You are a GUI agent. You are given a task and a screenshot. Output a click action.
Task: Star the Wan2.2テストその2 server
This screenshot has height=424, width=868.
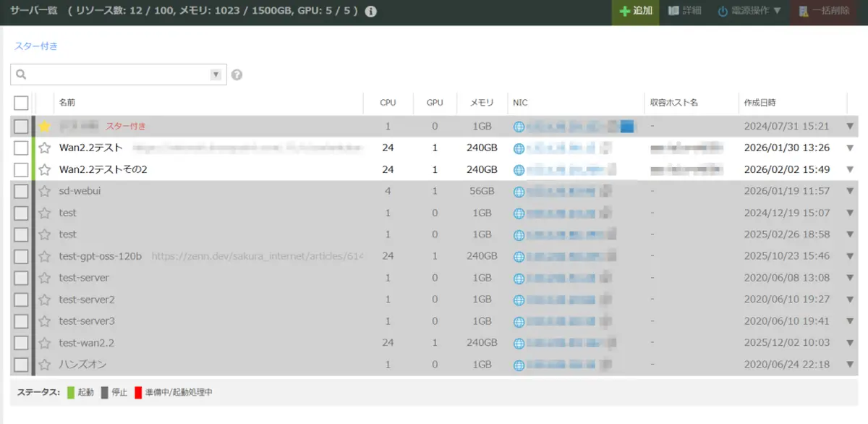click(x=45, y=170)
